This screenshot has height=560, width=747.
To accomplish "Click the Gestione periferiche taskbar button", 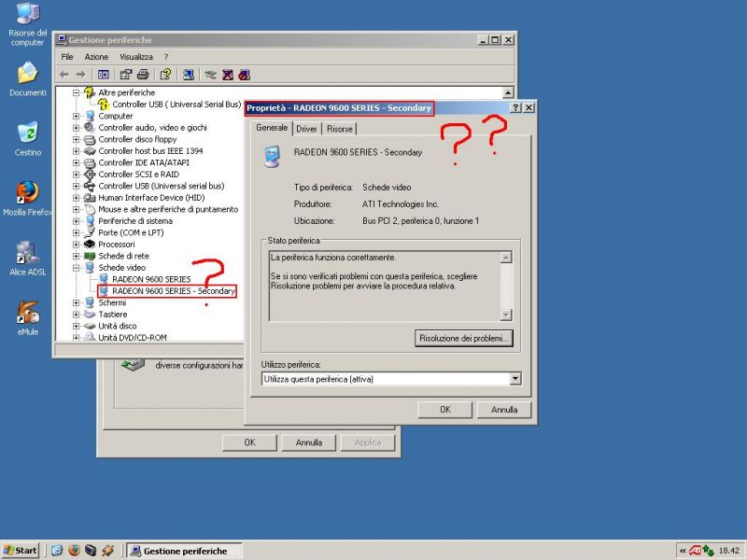I will point(185,551).
